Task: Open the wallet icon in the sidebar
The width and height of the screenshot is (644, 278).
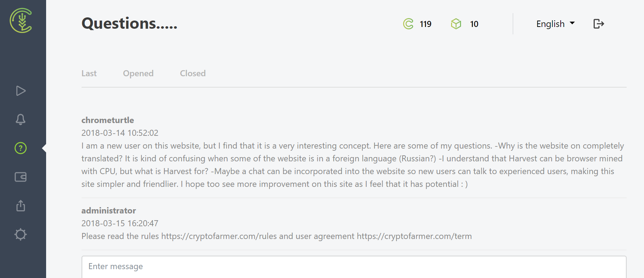Action: pos(20,177)
